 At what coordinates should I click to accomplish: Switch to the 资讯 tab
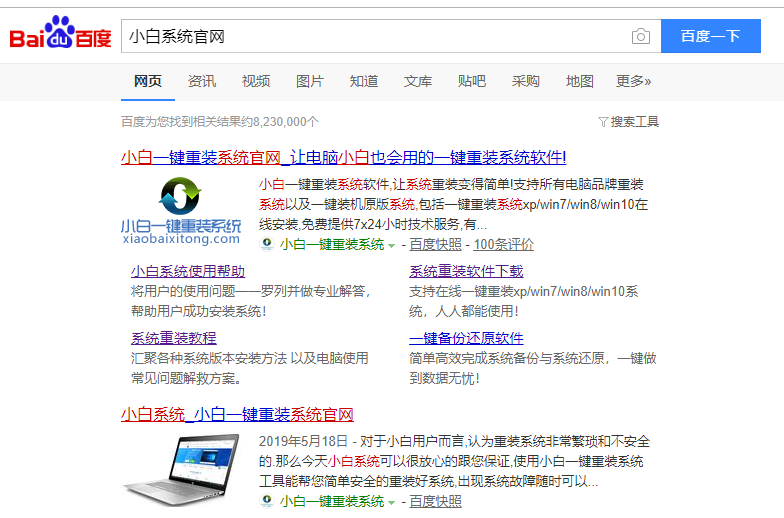[x=202, y=81]
